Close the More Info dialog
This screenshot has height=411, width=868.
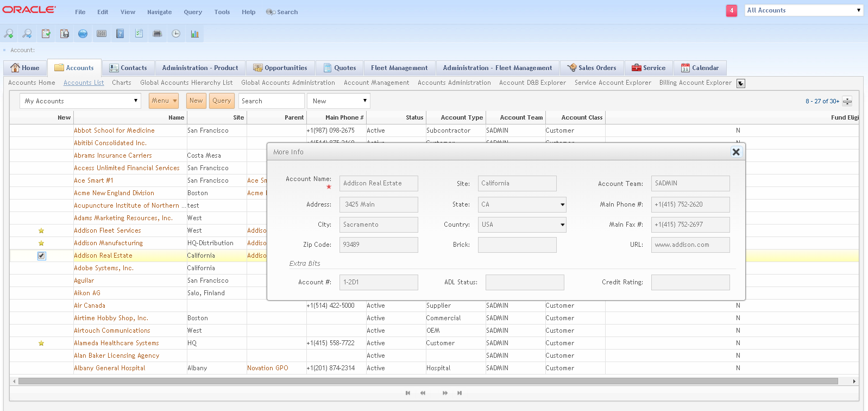click(x=736, y=152)
